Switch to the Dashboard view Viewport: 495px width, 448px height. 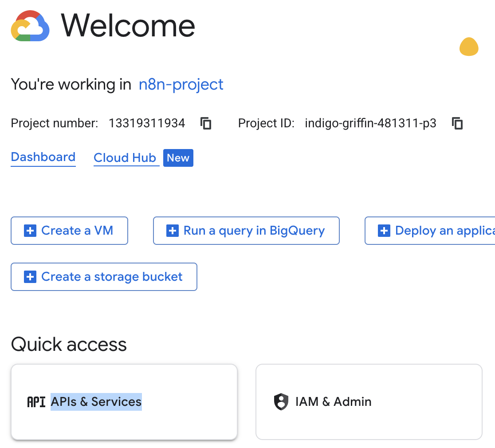click(x=43, y=157)
